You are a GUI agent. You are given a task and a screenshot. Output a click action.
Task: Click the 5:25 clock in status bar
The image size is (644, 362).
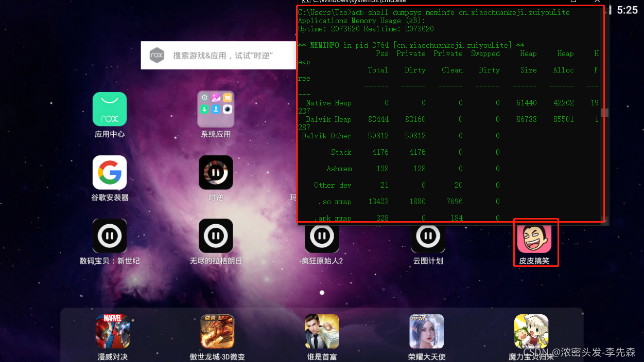[627, 10]
